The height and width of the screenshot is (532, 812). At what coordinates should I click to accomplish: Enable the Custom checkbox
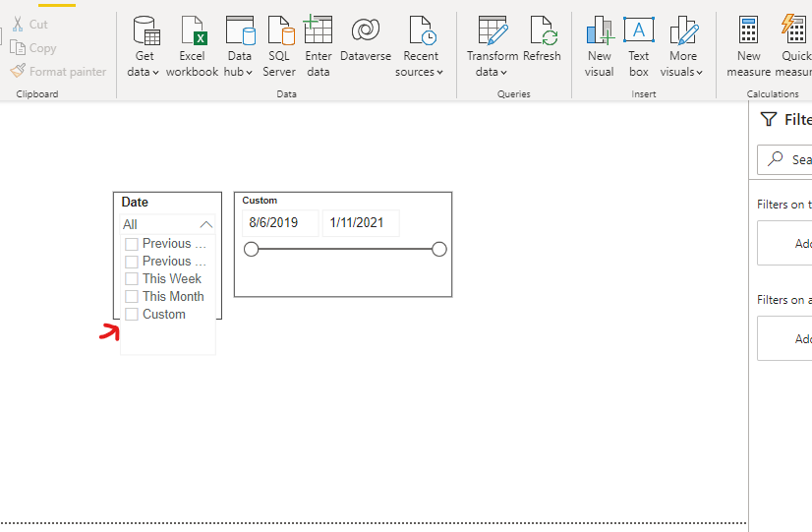[132, 315]
